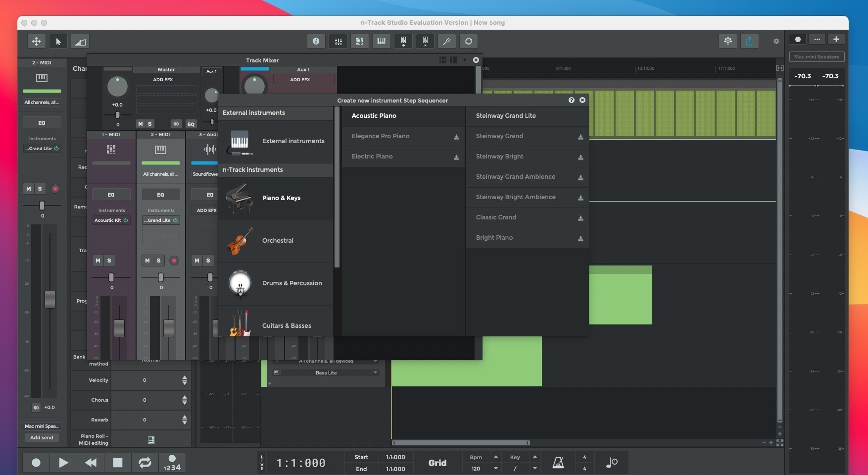The width and height of the screenshot is (868, 475).
Task: Open All channels input dropdown on left strip
Action: click(42, 103)
